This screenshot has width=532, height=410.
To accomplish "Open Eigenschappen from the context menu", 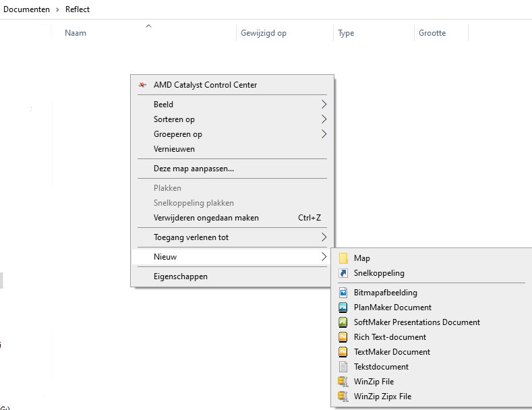I will pyautogui.click(x=180, y=276).
